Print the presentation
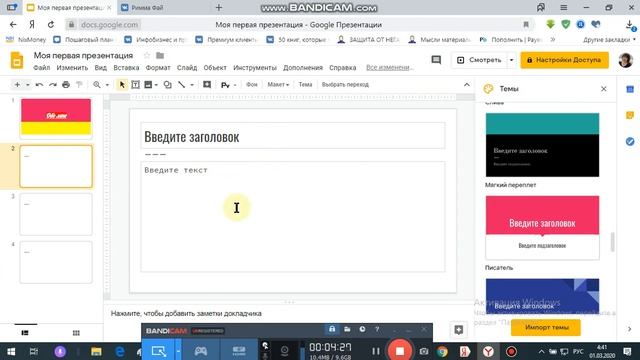 66,85
